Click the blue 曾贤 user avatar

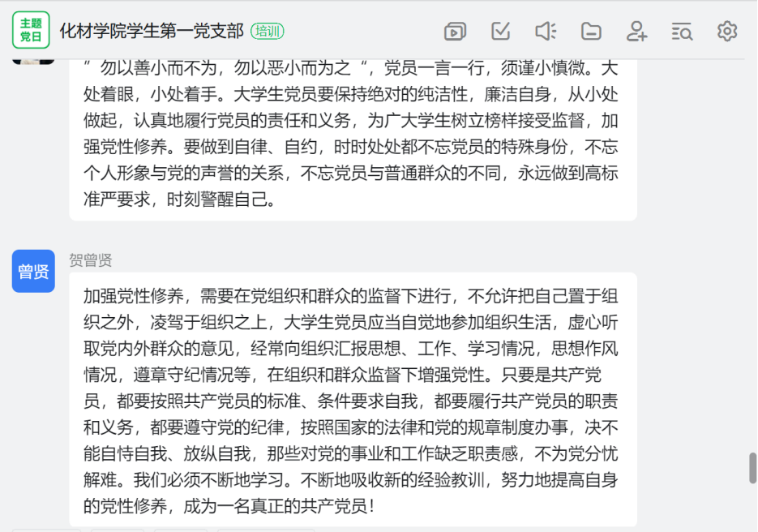click(33, 271)
